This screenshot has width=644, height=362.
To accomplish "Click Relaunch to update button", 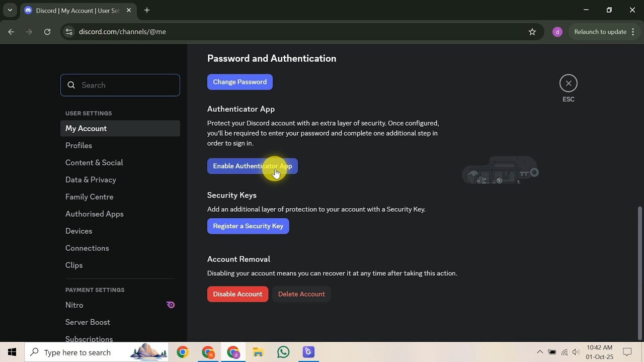I will coord(604,32).
